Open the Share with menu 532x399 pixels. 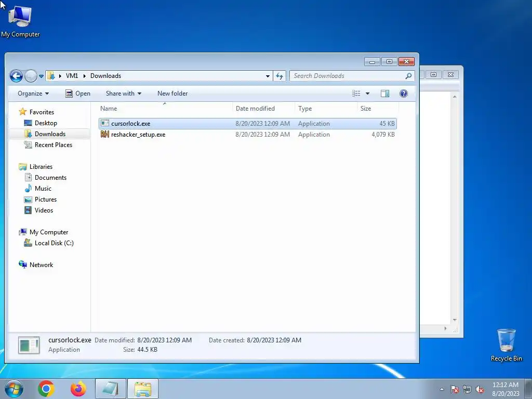124,94
